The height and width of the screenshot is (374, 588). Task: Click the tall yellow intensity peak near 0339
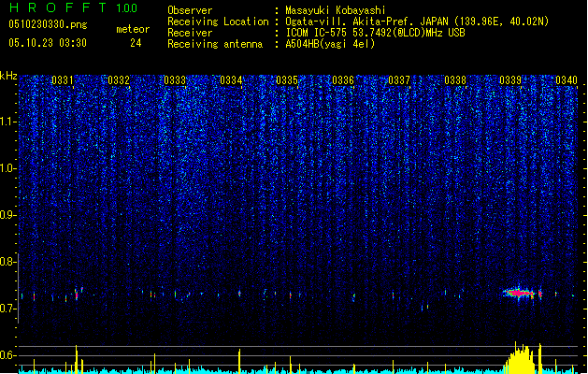pyautogui.click(x=521, y=358)
